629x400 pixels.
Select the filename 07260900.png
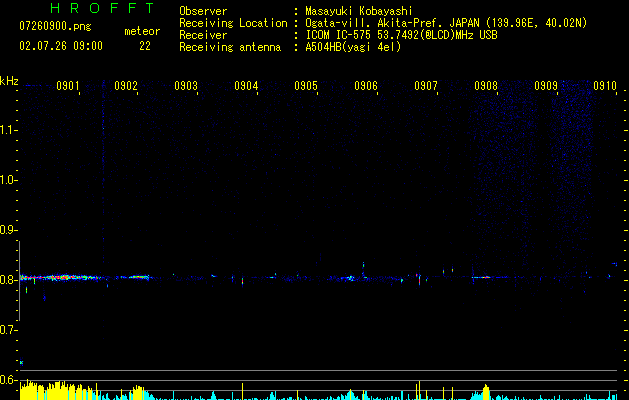pyautogui.click(x=55, y=27)
